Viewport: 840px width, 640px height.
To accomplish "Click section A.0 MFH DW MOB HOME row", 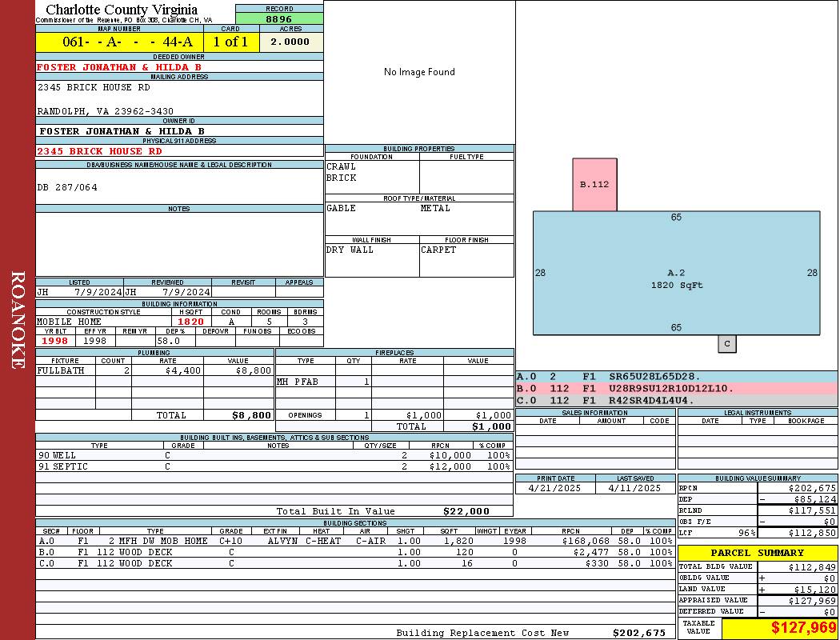I will tap(355, 541).
